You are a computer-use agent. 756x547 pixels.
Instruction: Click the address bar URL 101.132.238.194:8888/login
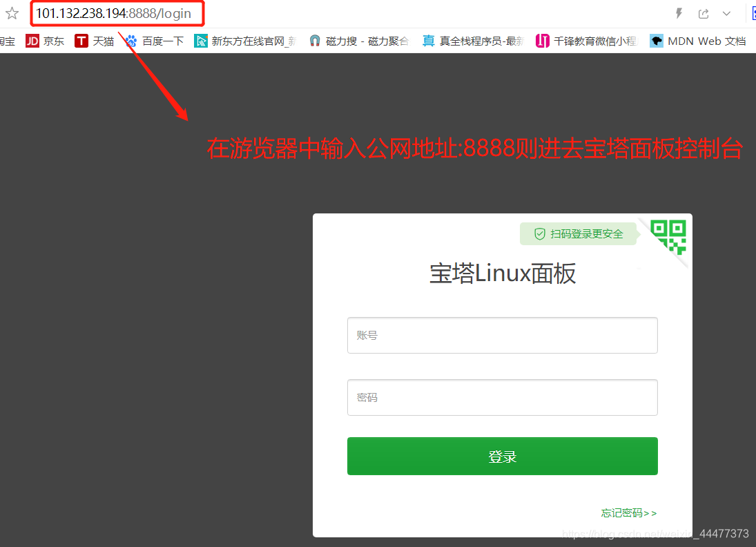pyautogui.click(x=114, y=14)
